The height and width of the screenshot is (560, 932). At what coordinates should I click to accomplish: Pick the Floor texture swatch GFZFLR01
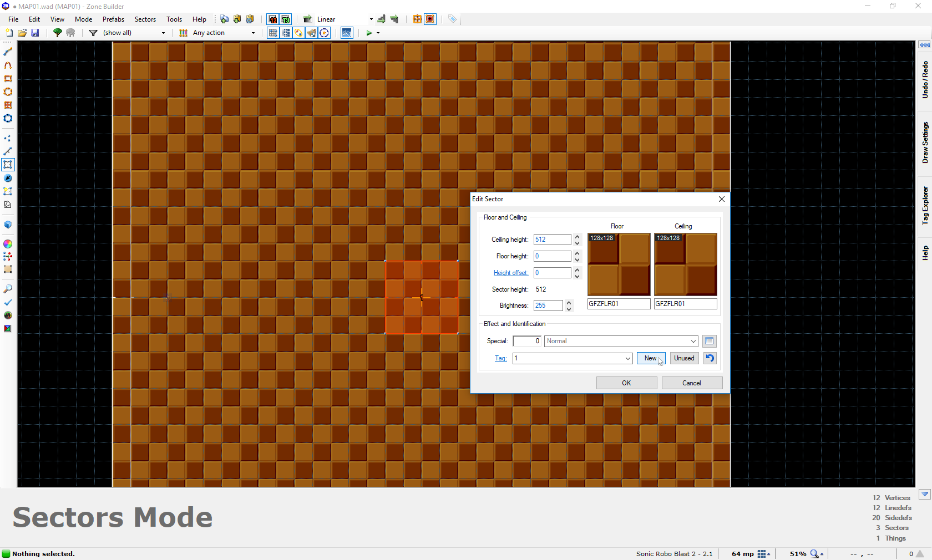point(619,264)
